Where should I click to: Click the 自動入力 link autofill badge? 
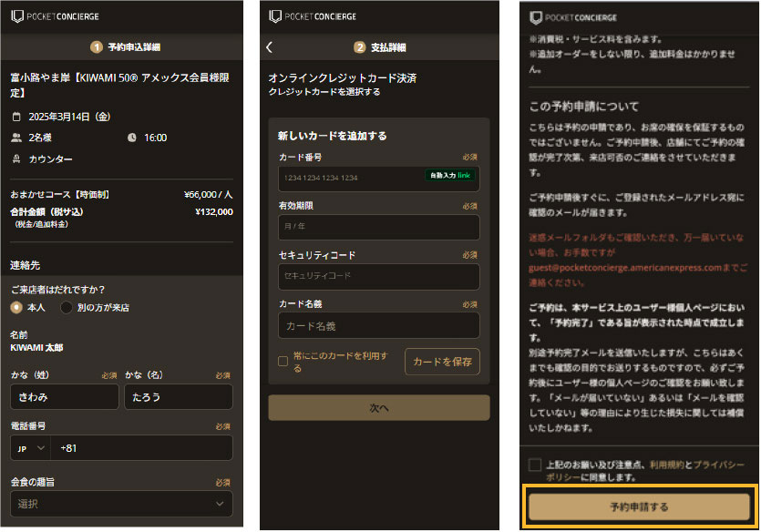click(450, 176)
